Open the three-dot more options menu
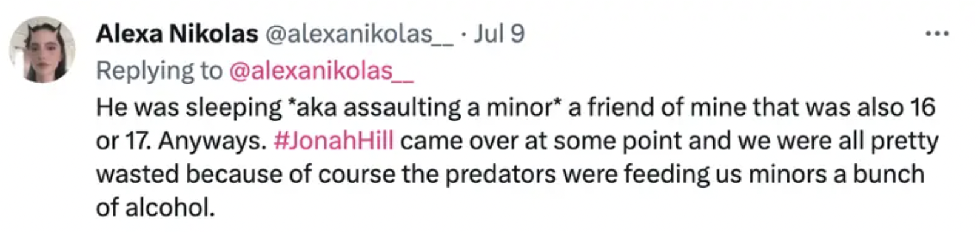Viewport: 980px width, 232px height. [x=937, y=34]
